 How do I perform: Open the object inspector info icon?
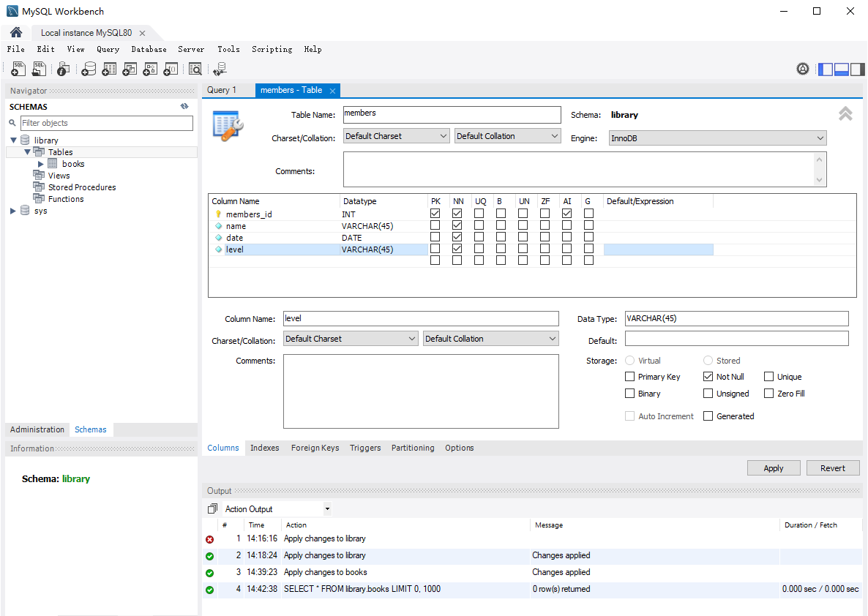click(63, 70)
